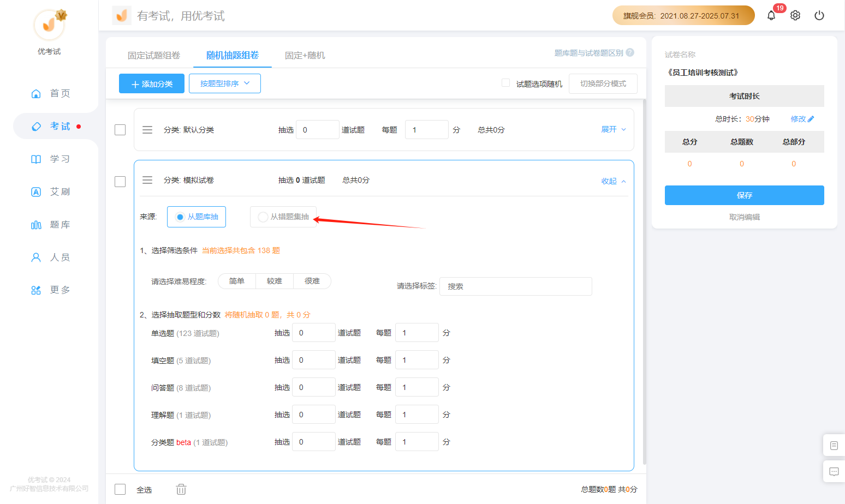The height and width of the screenshot is (504, 845).
Task: Click the membership 旗舰会员 badge
Action: [x=683, y=15]
